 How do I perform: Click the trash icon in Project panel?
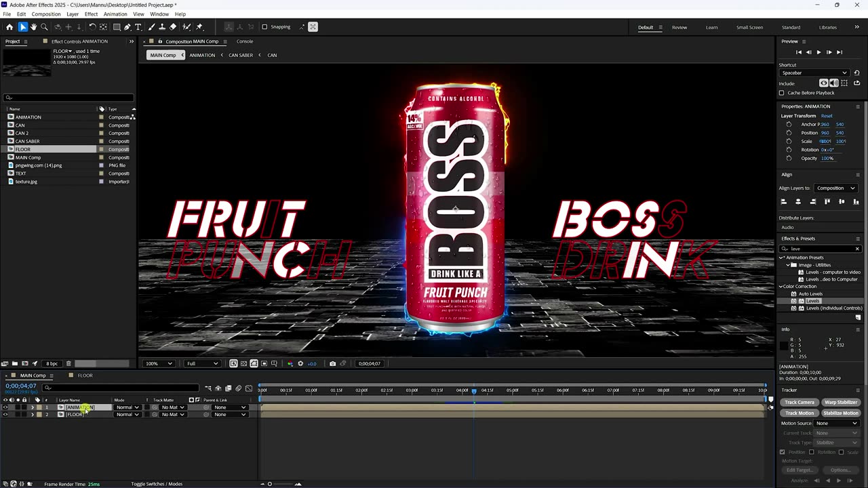(68, 363)
